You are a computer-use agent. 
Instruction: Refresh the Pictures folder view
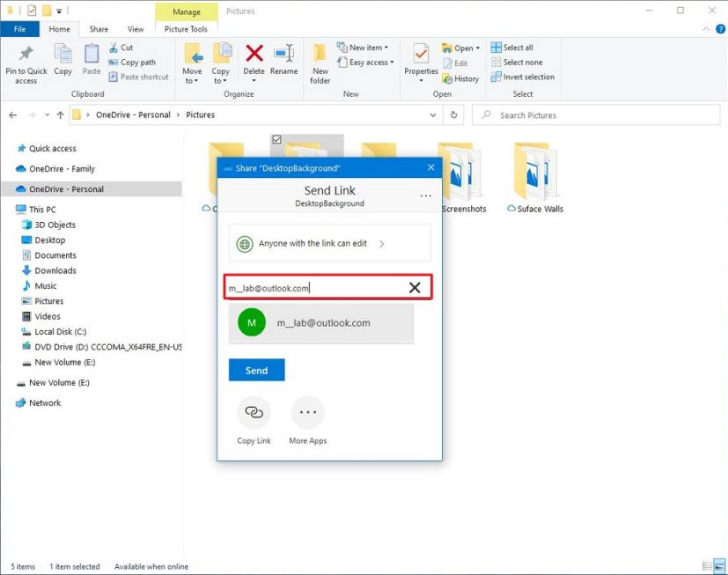[x=452, y=114]
